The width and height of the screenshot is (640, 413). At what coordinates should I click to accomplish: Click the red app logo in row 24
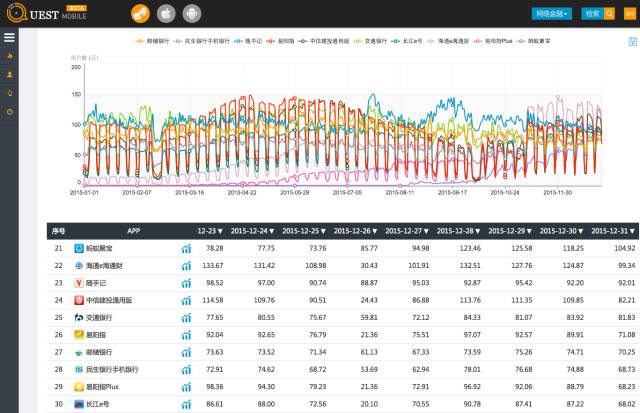click(79, 300)
